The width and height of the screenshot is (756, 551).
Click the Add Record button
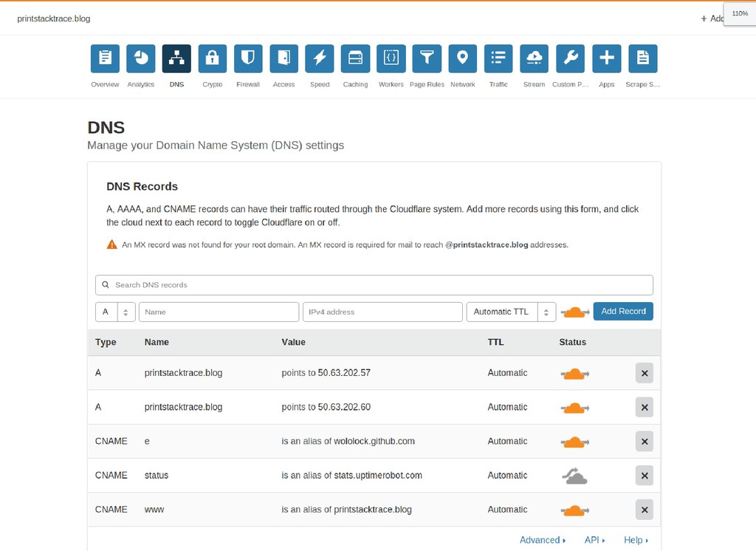(x=623, y=311)
